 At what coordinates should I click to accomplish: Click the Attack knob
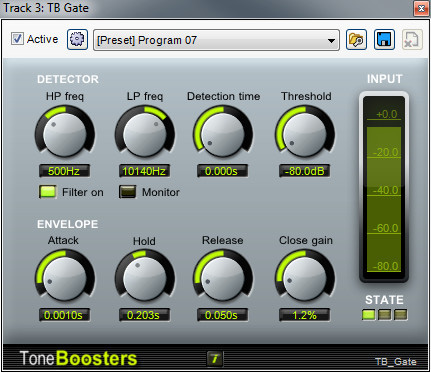(x=65, y=278)
